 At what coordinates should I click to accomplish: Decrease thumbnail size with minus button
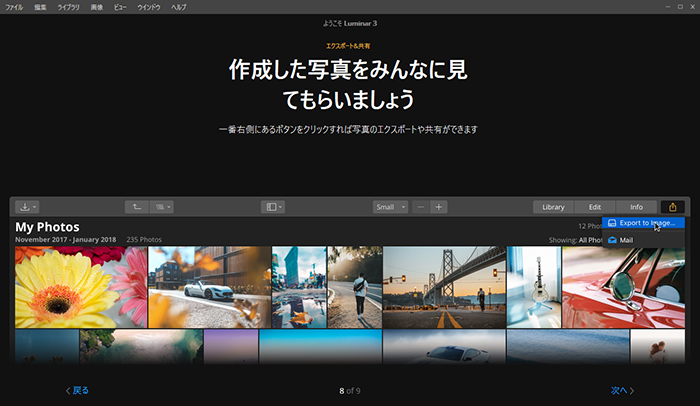click(x=421, y=207)
